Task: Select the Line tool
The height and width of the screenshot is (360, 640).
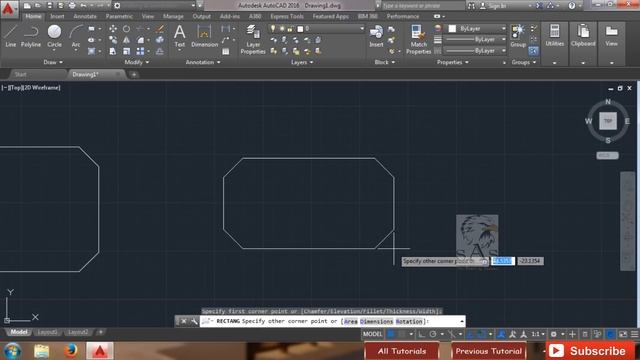Action: pos(11,36)
